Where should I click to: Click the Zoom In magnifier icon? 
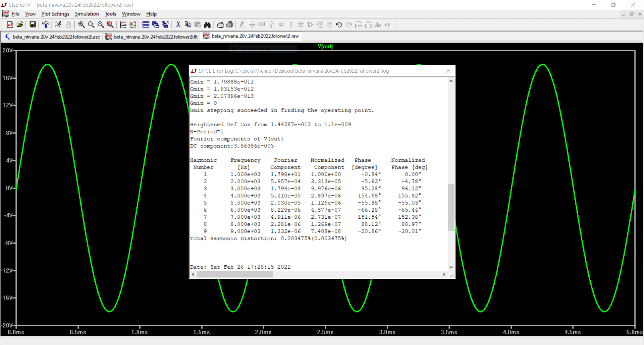click(x=81, y=25)
